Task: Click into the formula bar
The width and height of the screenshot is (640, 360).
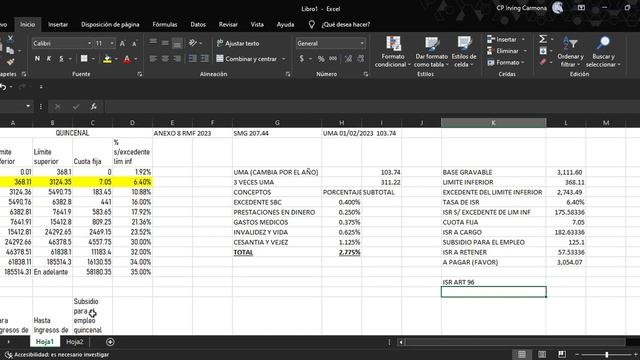Action: tap(371, 107)
